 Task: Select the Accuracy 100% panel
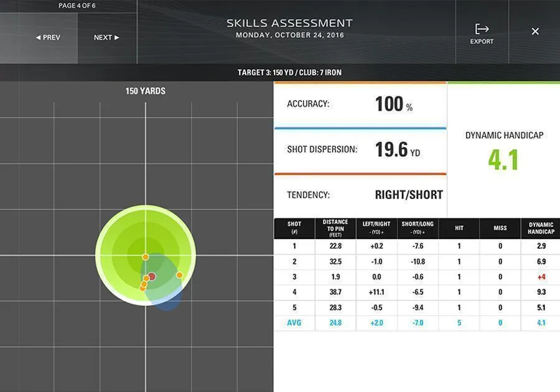[x=360, y=104]
